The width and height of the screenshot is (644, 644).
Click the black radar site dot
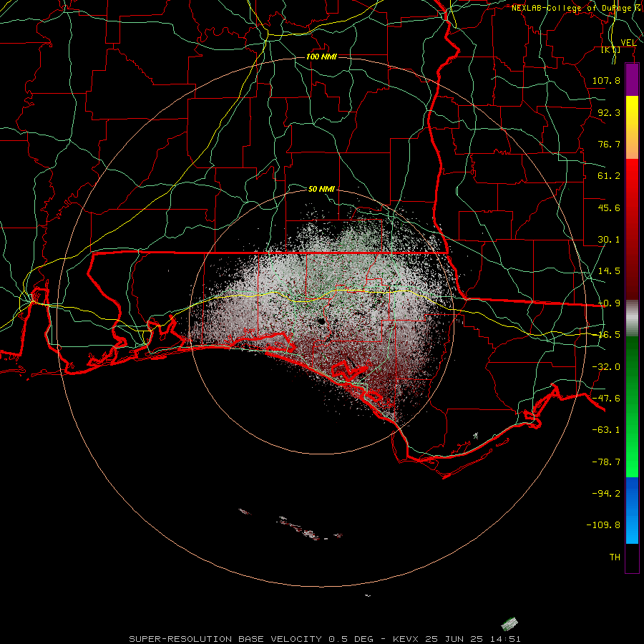(321, 321)
